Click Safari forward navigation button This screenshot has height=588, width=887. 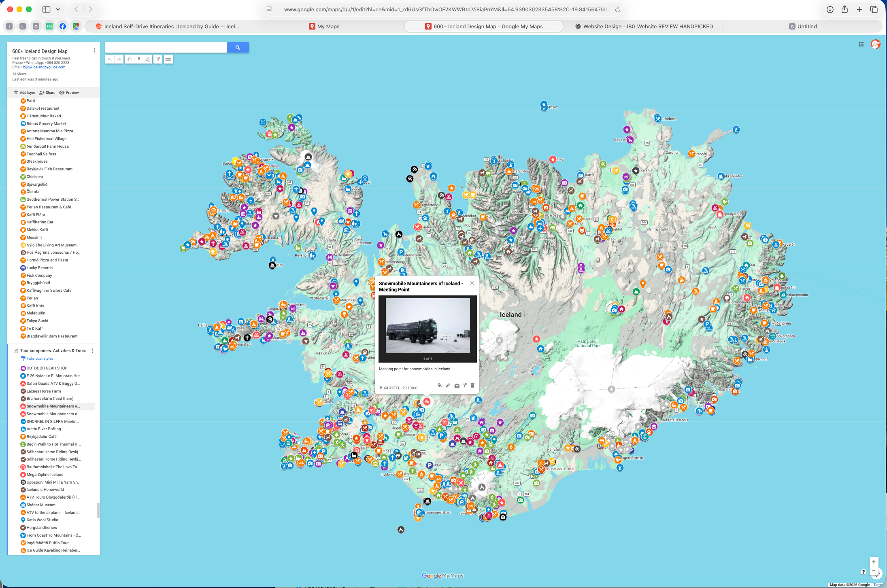pos(91,9)
